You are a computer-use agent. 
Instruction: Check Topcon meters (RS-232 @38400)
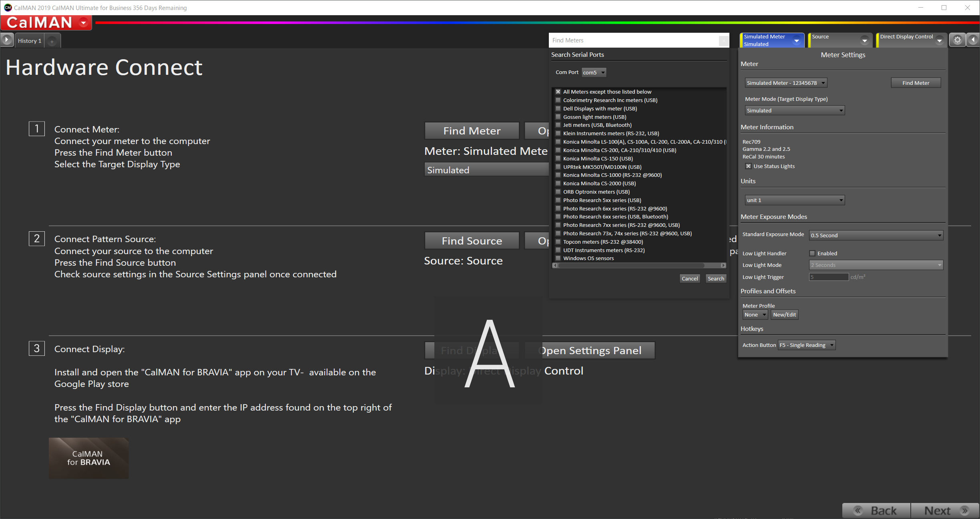pyautogui.click(x=558, y=242)
